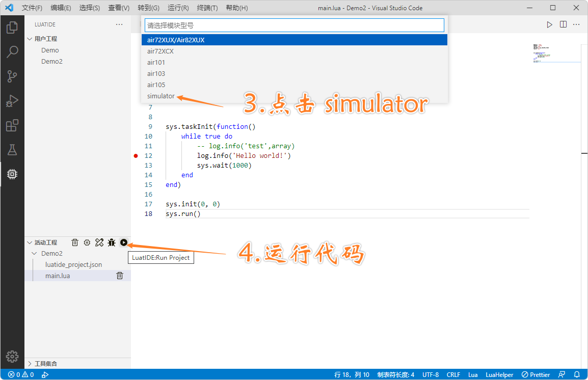Collapse the 活动工程 section
This screenshot has height=380, width=588.
(30, 242)
